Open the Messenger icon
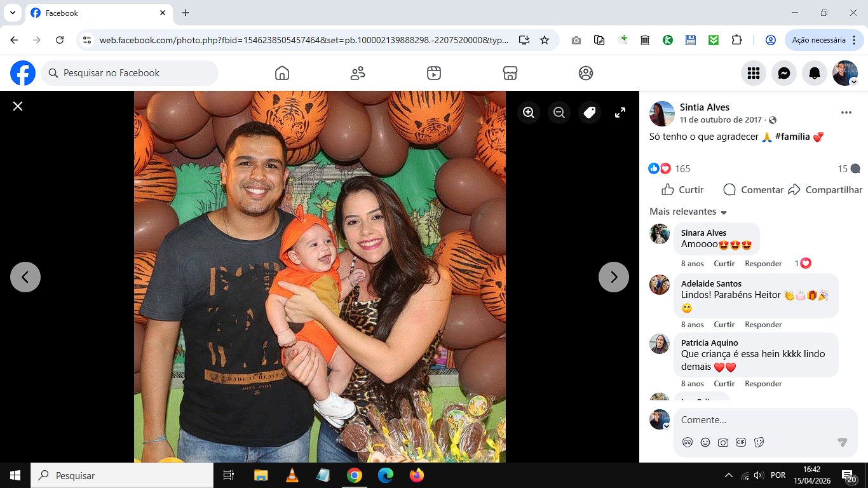Image resolution: width=868 pixels, height=488 pixels. tap(784, 73)
